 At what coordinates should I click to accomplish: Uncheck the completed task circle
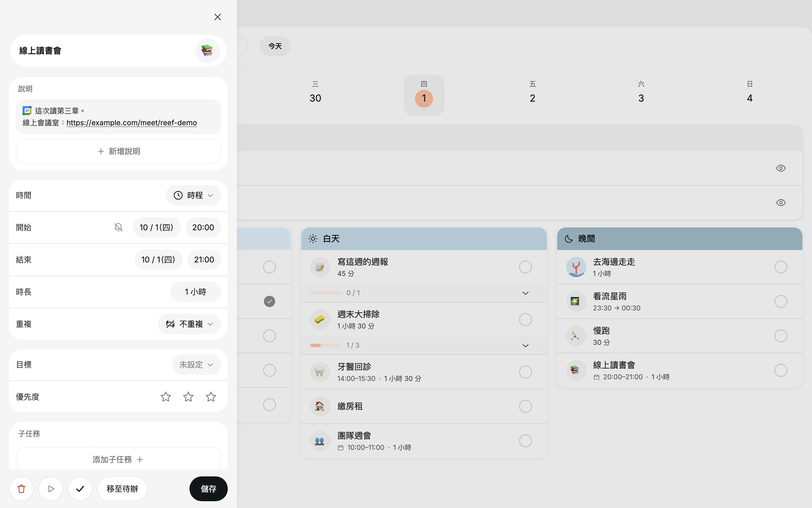point(270,301)
